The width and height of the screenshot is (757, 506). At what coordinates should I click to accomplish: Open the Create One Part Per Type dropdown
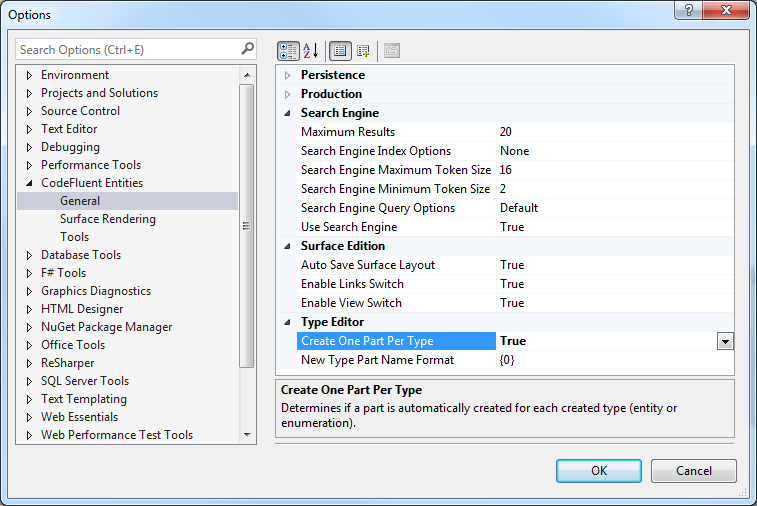pos(725,341)
